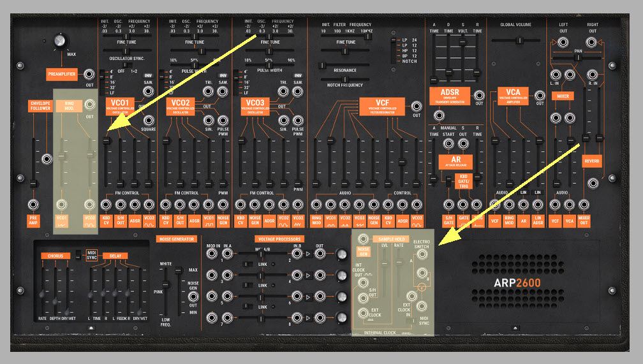Screen dimensions: 643x364
Task: Click the NOTCH FREQUENCY slider handle
Action: click(x=345, y=80)
